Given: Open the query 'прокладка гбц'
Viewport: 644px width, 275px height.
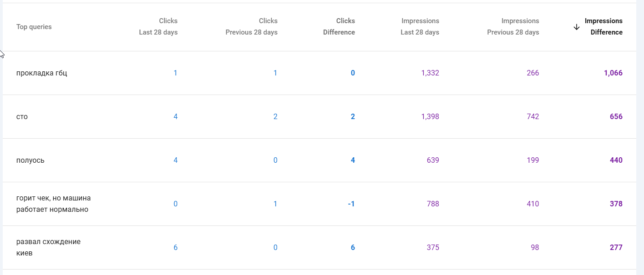Looking at the screenshot, I should (42, 73).
